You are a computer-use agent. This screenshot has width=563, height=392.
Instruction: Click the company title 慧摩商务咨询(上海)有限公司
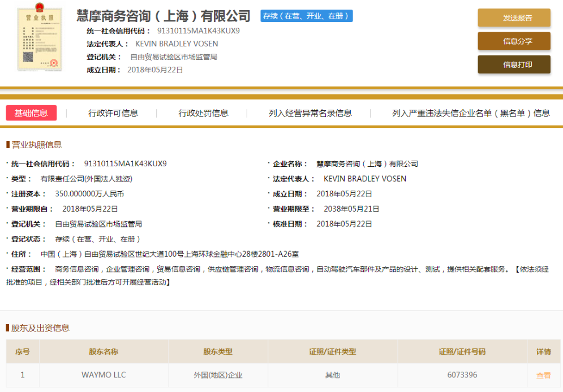(164, 16)
